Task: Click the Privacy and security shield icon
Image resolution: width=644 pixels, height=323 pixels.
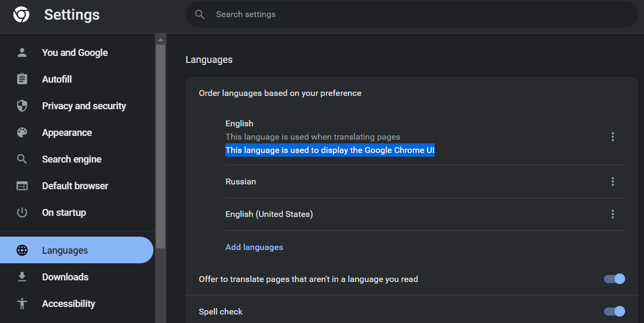Action: [x=22, y=106]
